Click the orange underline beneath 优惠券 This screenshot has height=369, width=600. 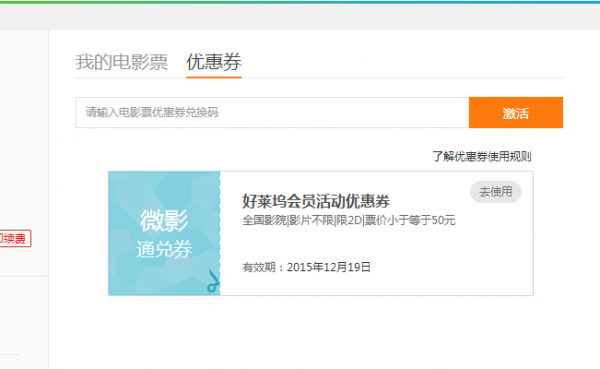(x=214, y=77)
